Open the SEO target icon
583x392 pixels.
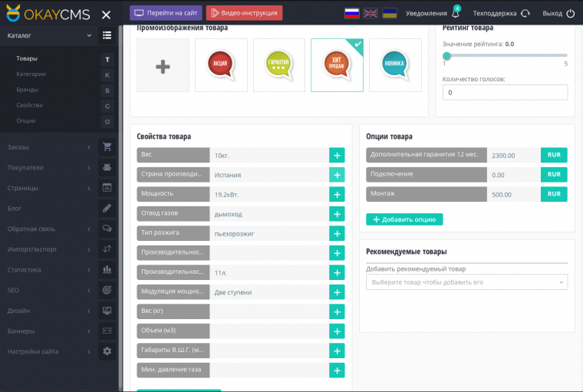coord(107,290)
